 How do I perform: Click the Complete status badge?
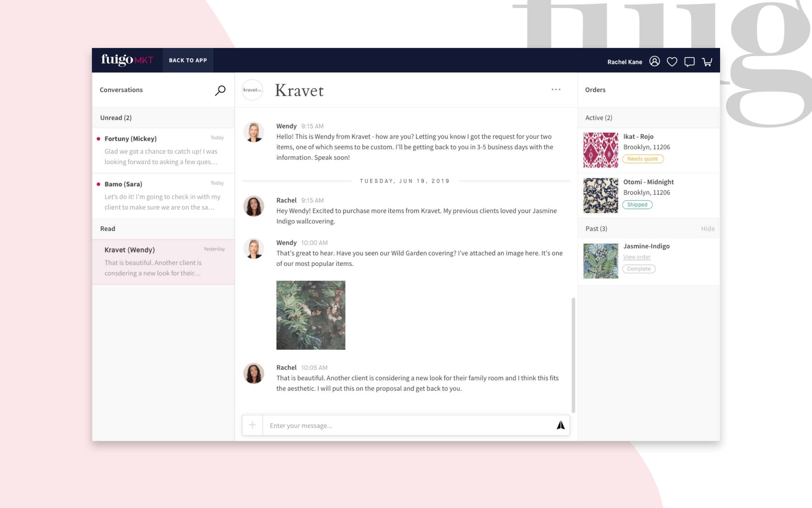pos(639,269)
